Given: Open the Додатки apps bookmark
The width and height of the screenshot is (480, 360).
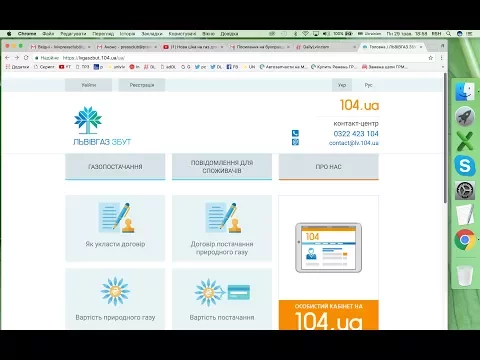Looking at the screenshot, I should 17,67.
